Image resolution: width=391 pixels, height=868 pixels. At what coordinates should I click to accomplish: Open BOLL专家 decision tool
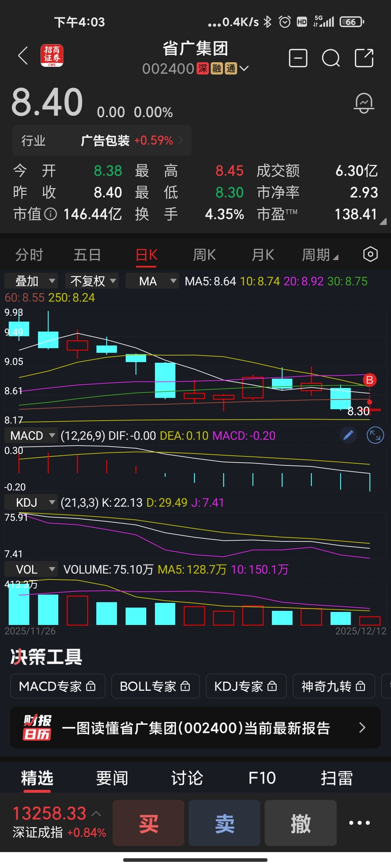[x=156, y=686]
